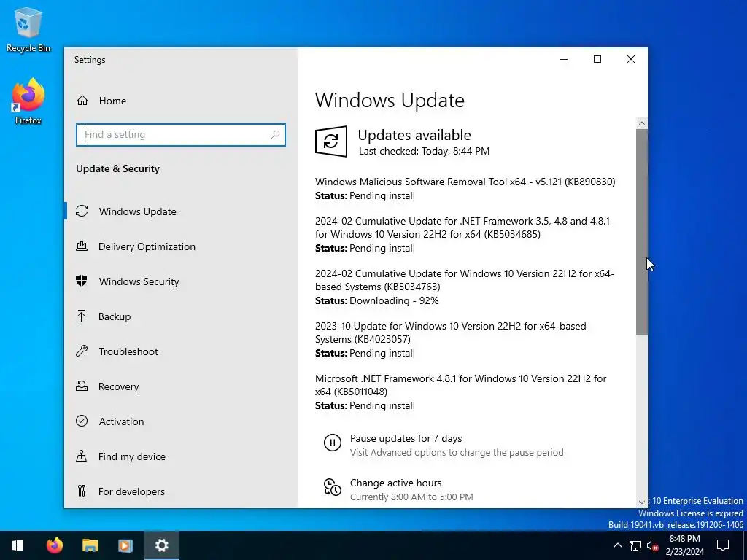This screenshot has width=747, height=560.
Task: Click the taskbar clock showing 8:48 PM
Action: coord(684,545)
